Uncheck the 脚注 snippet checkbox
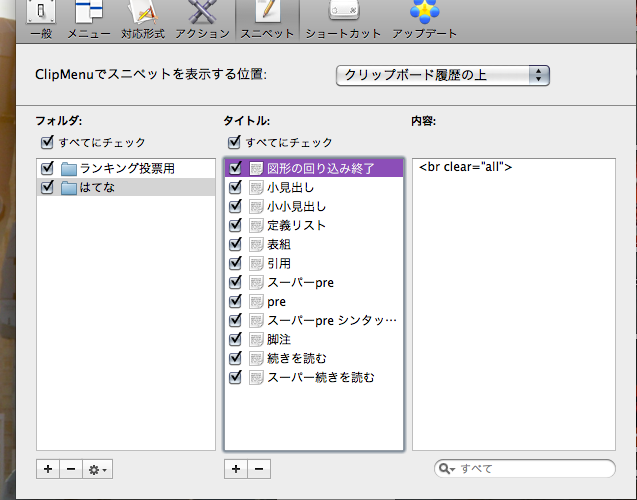Screen dimensions: 637x500 click(235, 339)
